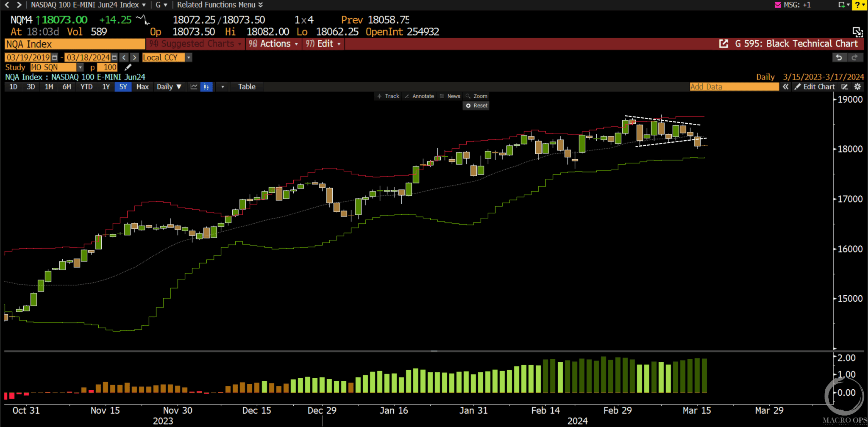868x427 pixels.
Task: Open chart in new window icon before G 595
Action: coord(723,44)
